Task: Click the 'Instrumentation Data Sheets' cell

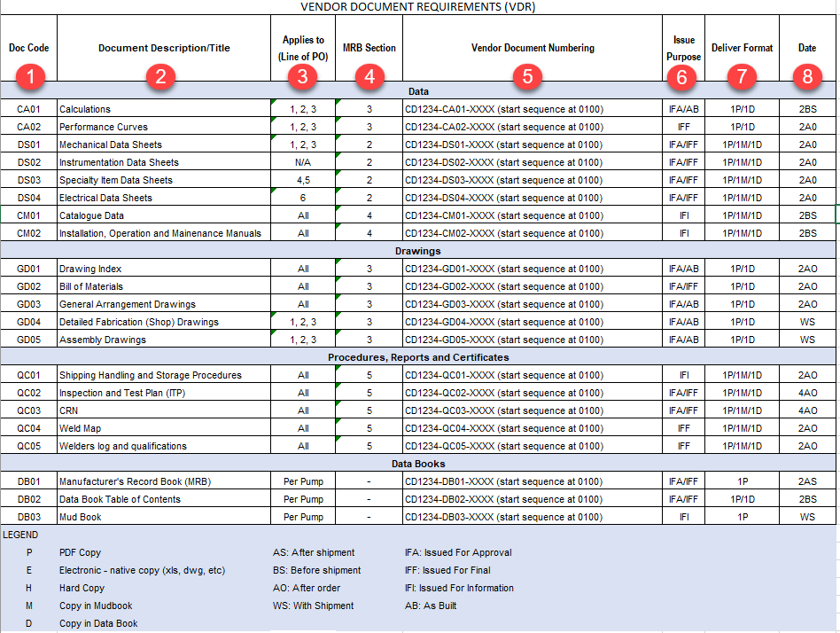Action: point(164,162)
